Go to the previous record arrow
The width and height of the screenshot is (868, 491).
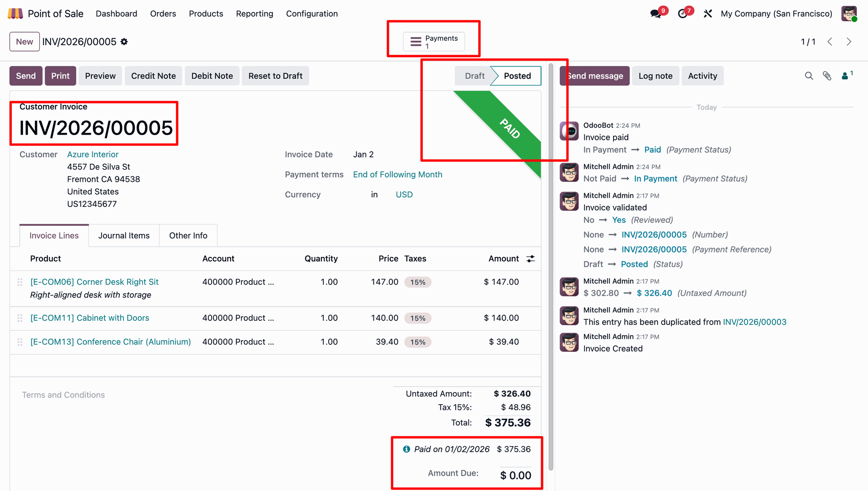(x=830, y=42)
